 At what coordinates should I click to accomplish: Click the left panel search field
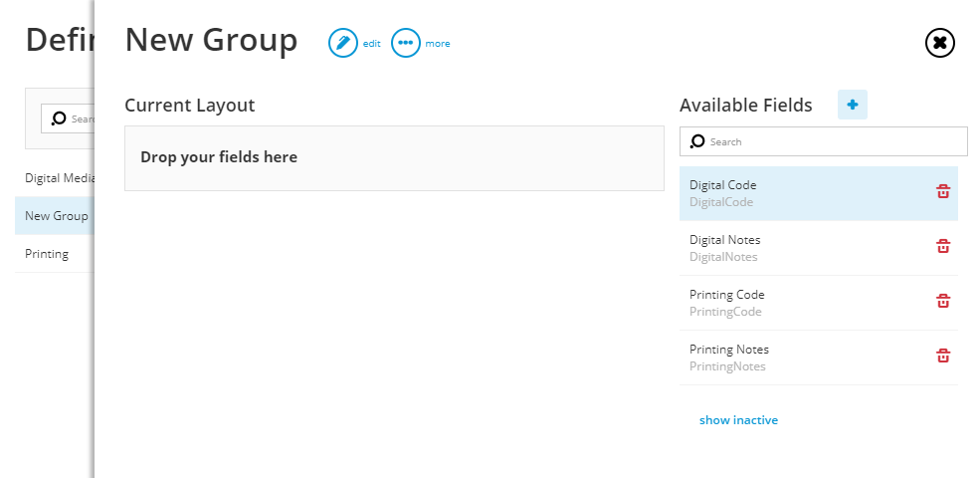click(x=69, y=119)
